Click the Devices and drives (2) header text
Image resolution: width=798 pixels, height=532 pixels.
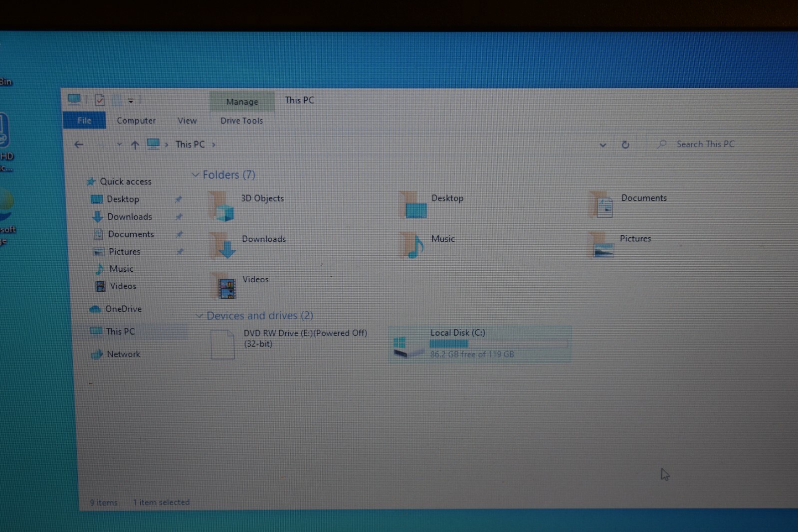pos(260,316)
